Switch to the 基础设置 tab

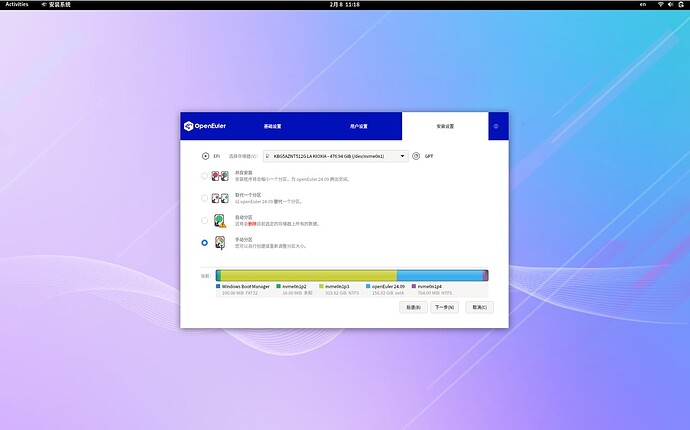[x=272, y=126]
